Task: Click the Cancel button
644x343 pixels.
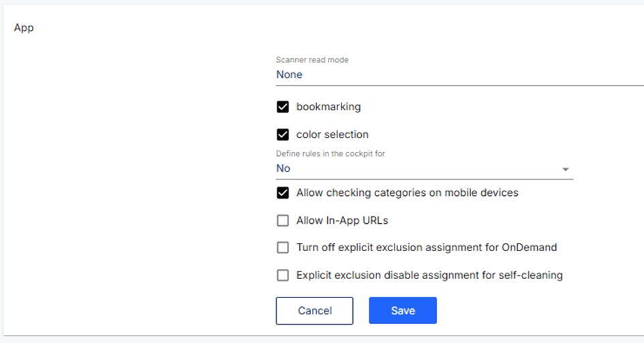Action: (x=315, y=310)
